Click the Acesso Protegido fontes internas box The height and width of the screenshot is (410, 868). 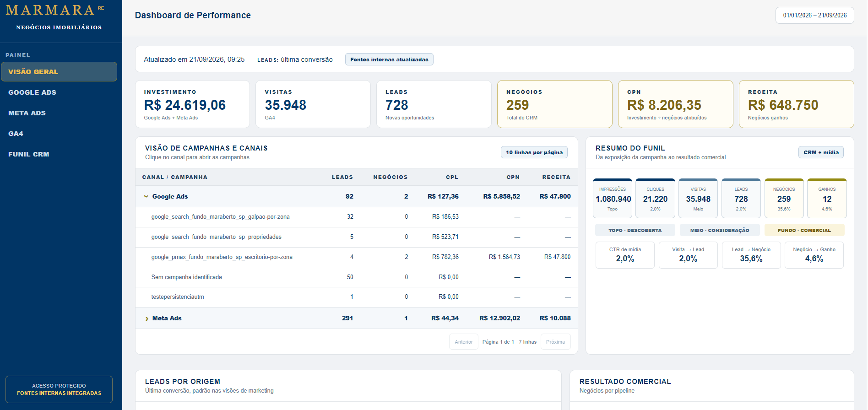59,389
